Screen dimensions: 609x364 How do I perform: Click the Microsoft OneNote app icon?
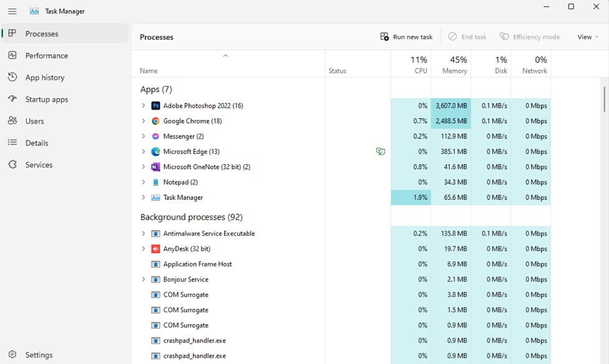[155, 167]
